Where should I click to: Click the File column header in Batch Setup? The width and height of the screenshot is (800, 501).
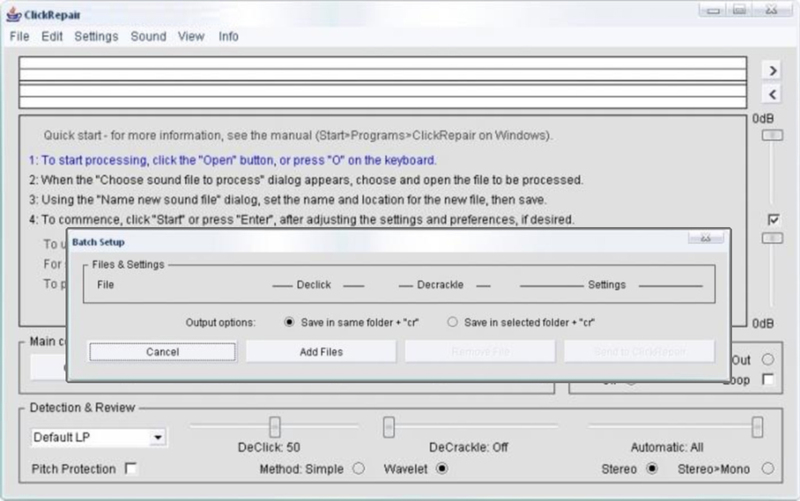(105, 285)
